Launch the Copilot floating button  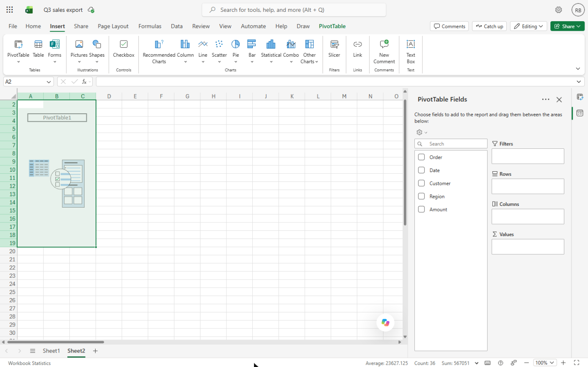pyautogui.click(x=385, y=323)
